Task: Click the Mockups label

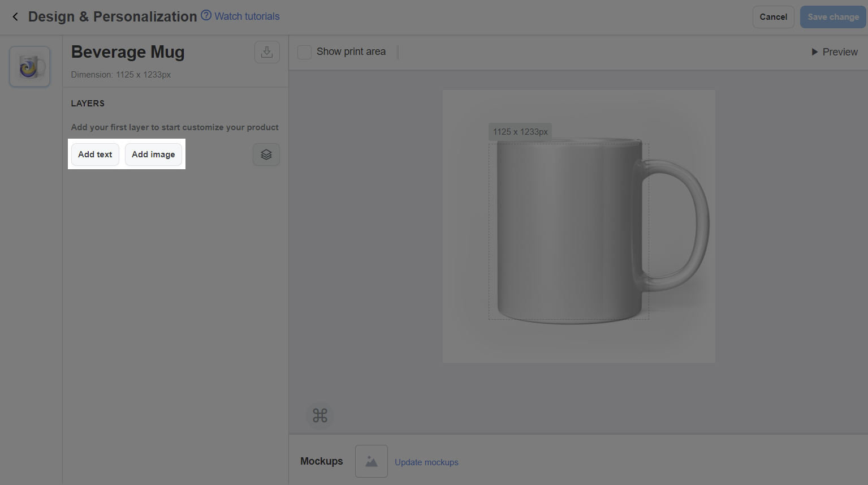Action: click(x=322, y=461)
